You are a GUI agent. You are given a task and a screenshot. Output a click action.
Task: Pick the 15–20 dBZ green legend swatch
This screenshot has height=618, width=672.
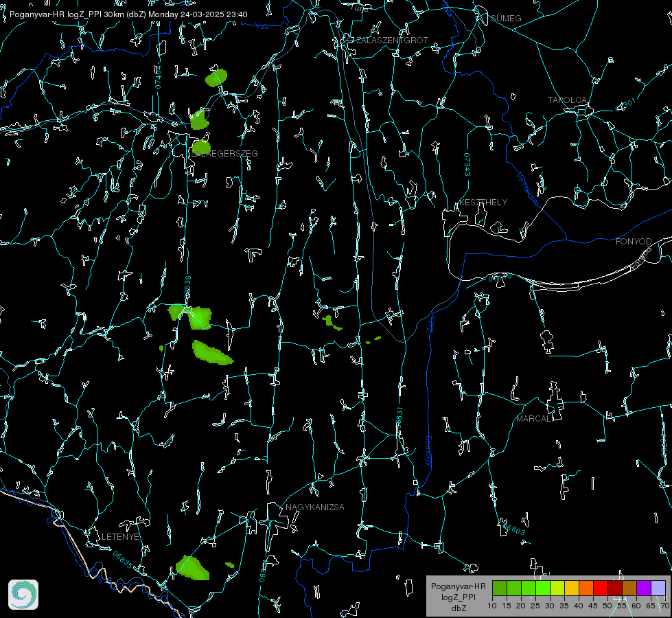click(x=514, y=588)
